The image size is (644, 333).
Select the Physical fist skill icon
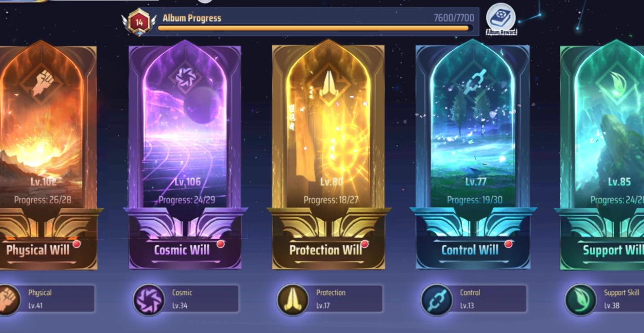[x=7, y=299]
